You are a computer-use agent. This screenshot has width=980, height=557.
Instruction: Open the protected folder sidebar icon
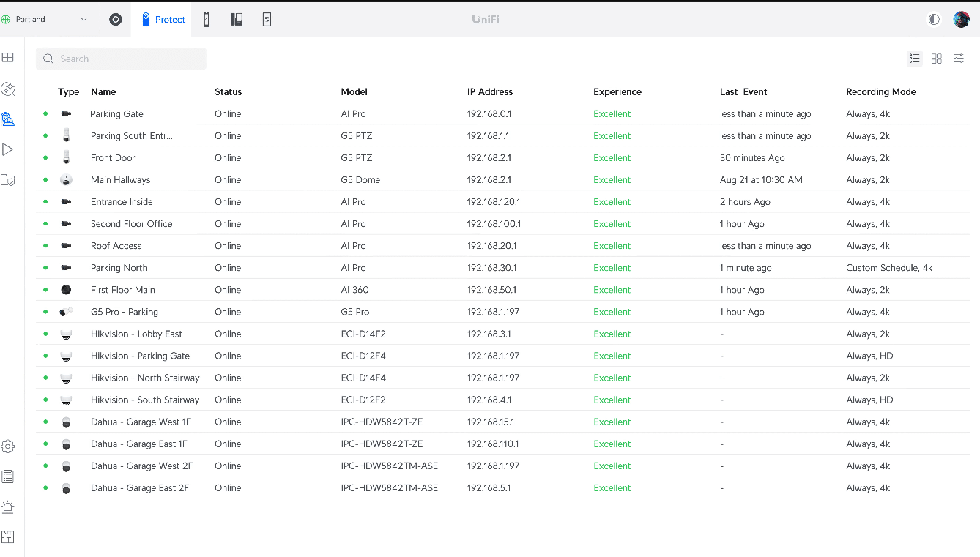click(8, 179)
